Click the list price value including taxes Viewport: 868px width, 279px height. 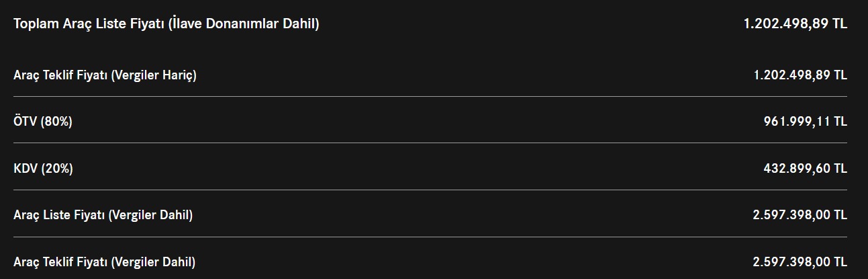800,215
